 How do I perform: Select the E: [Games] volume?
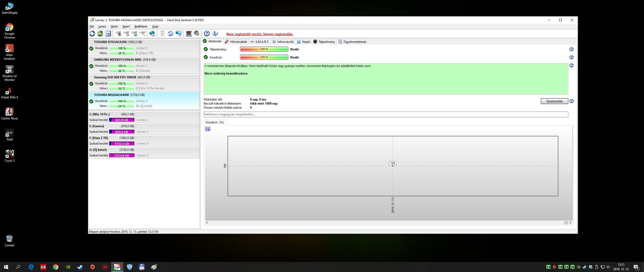click(x=144, y=129)
